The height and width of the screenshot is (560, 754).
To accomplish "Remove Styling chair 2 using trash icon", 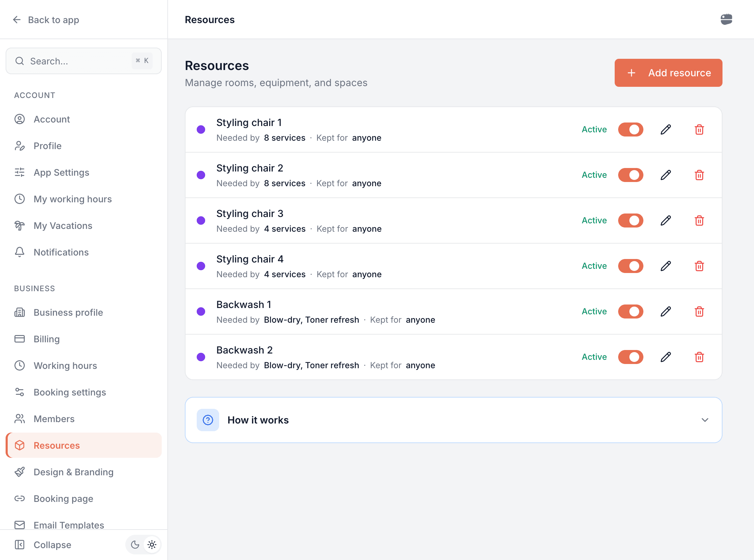I will pyautogui.click(x=699, y=175).
